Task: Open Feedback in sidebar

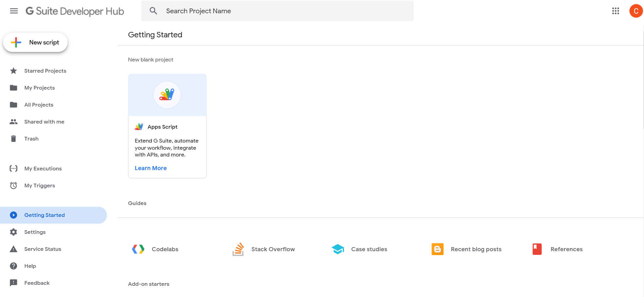Action: coord(37,283)
